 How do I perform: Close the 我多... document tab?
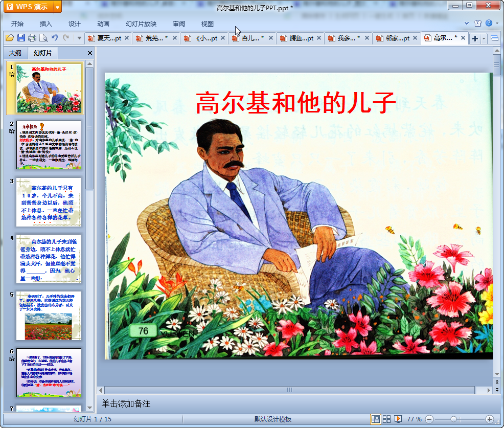click(x=366, y=38)
